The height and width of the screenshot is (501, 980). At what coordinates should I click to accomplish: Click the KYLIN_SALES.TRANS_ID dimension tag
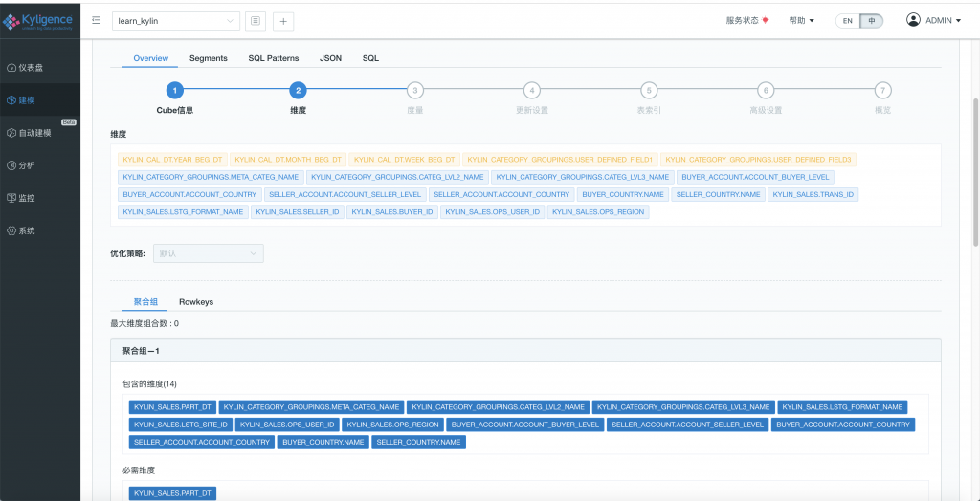point(813,194)
